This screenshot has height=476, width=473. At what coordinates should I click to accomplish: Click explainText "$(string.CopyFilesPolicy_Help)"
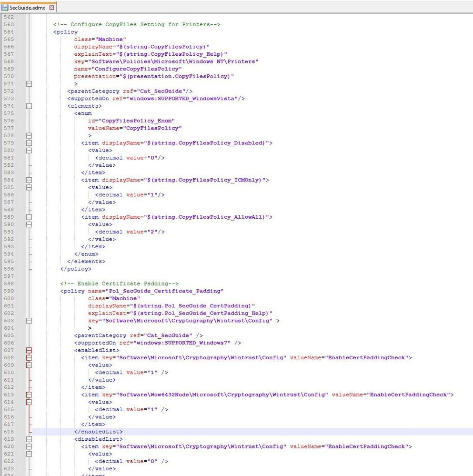(151, 54)
